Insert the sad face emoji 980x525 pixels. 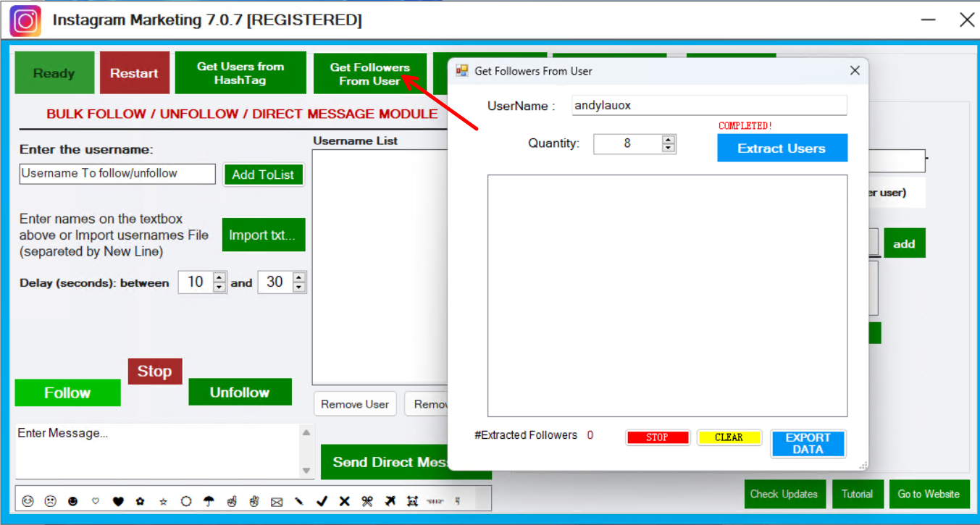coord(51,500)
